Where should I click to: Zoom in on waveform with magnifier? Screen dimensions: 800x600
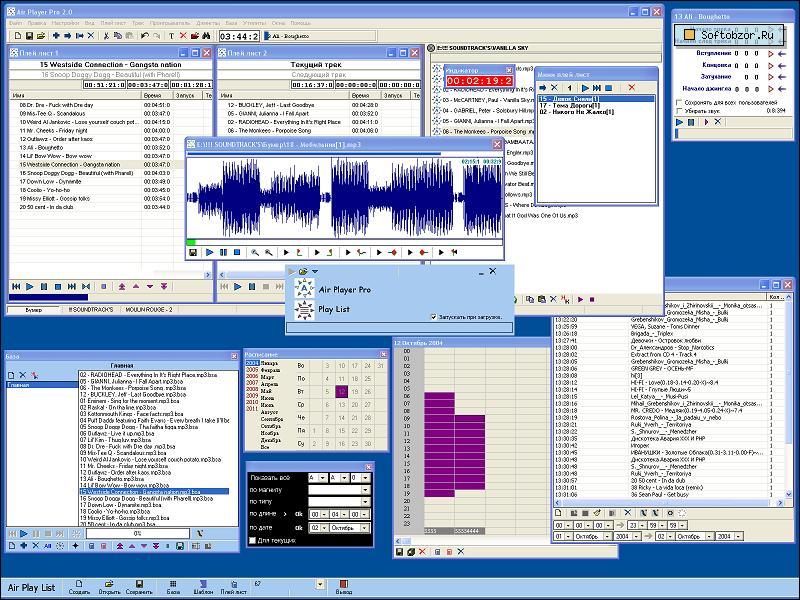click(x=255, y=253)
